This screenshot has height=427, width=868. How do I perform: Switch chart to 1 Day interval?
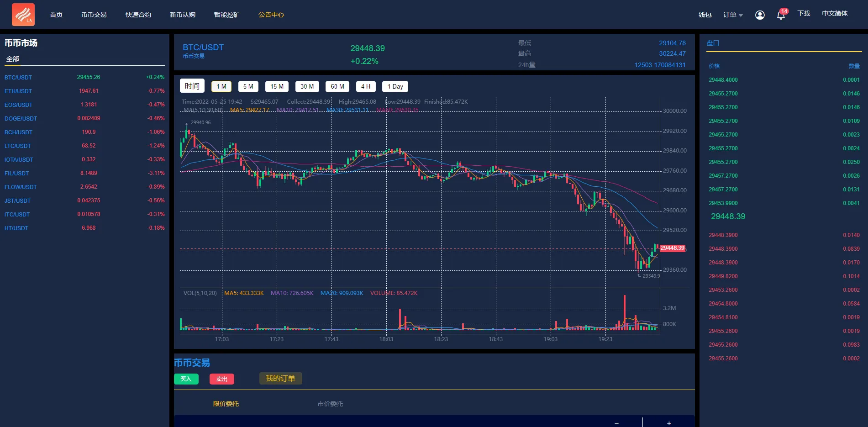[x=395, y=86]
